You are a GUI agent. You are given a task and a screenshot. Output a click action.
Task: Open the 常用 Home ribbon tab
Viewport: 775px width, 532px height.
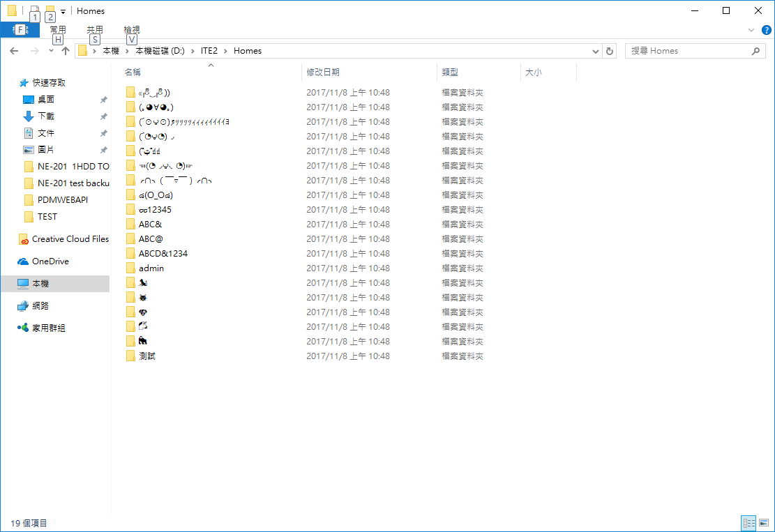click(x=58, y=30)
